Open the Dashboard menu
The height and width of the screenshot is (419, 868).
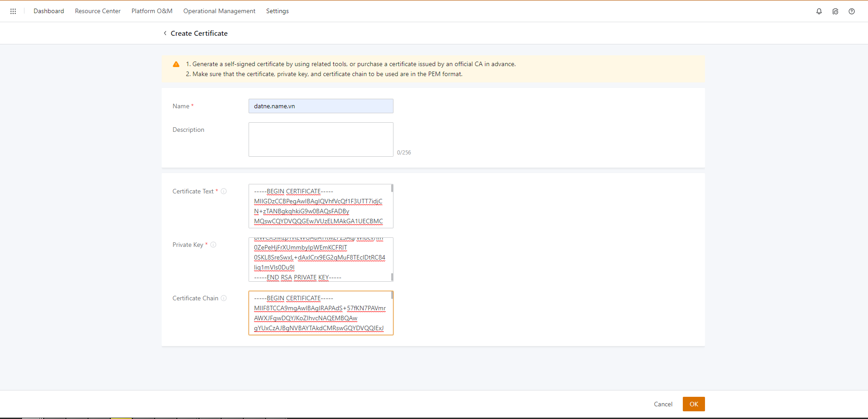48,11
